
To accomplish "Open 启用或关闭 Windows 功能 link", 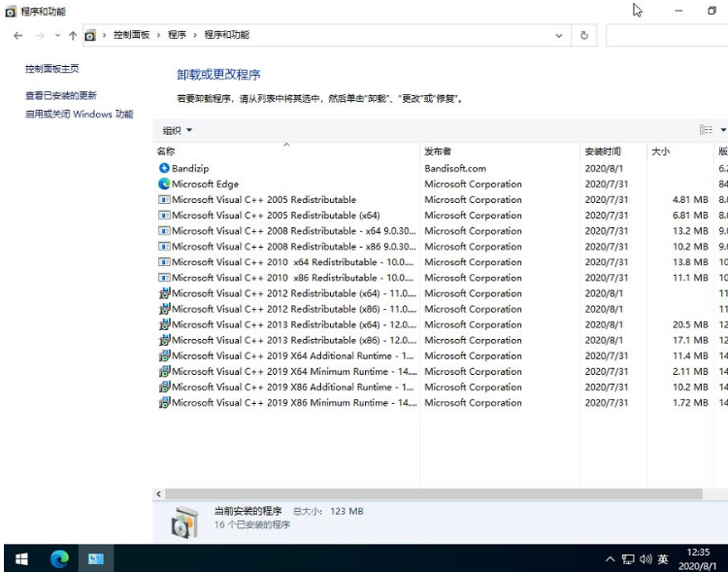I will coord(79,115).
